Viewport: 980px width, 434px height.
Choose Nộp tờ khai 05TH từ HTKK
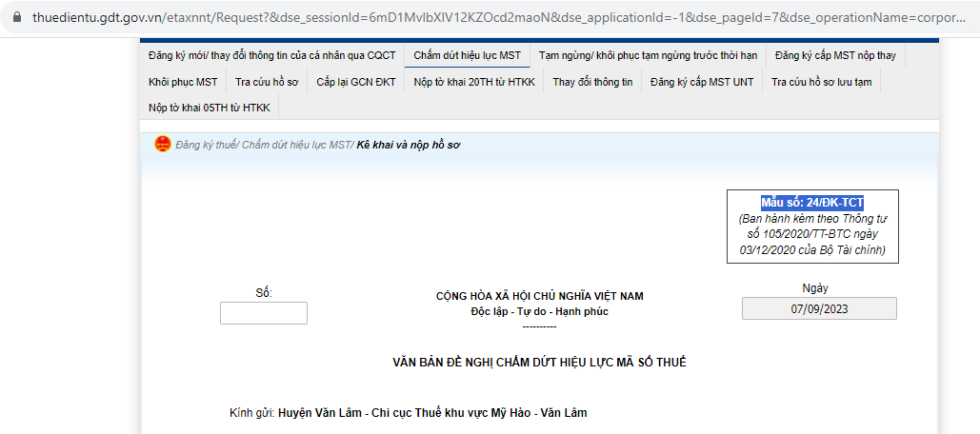[x=210, y=108]
